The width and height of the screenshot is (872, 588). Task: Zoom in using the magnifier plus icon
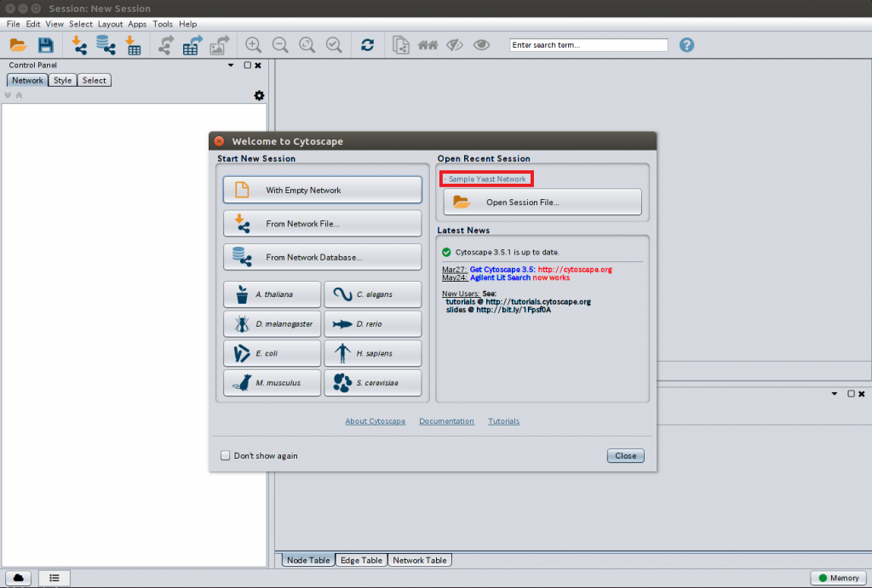254,45
